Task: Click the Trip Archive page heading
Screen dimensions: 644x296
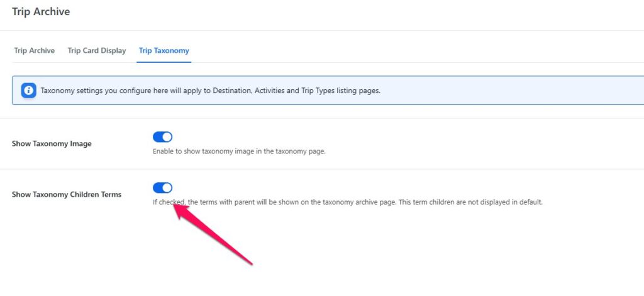Action: coord(41,11)
